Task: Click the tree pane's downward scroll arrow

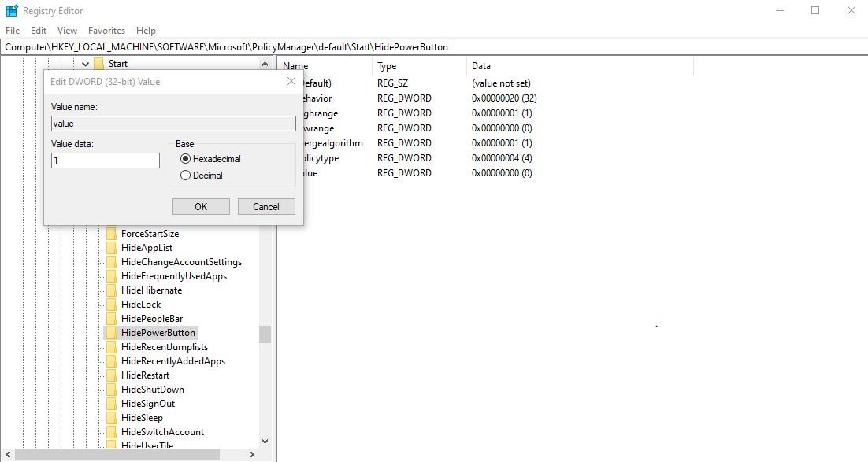Action: 265,442
